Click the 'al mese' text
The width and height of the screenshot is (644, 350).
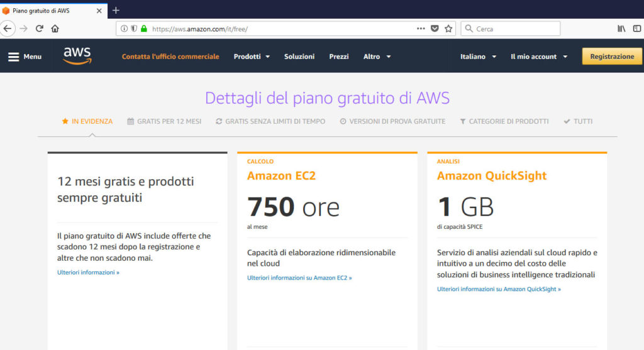pyautogui.click(x=257, y=227)
